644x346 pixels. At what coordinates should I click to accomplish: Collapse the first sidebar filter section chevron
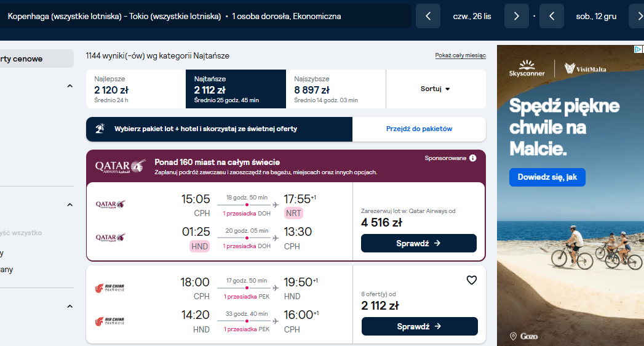70,86
